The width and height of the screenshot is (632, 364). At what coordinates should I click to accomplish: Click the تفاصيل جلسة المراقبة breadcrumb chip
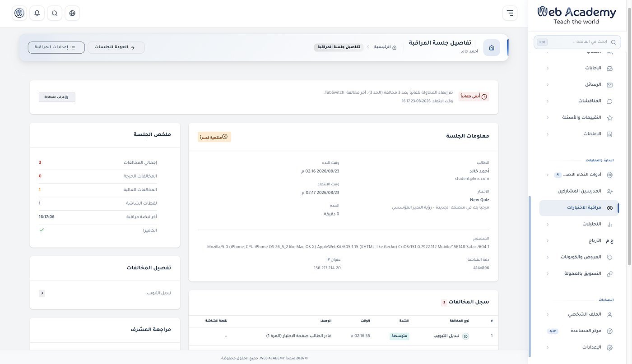[339, 47]
